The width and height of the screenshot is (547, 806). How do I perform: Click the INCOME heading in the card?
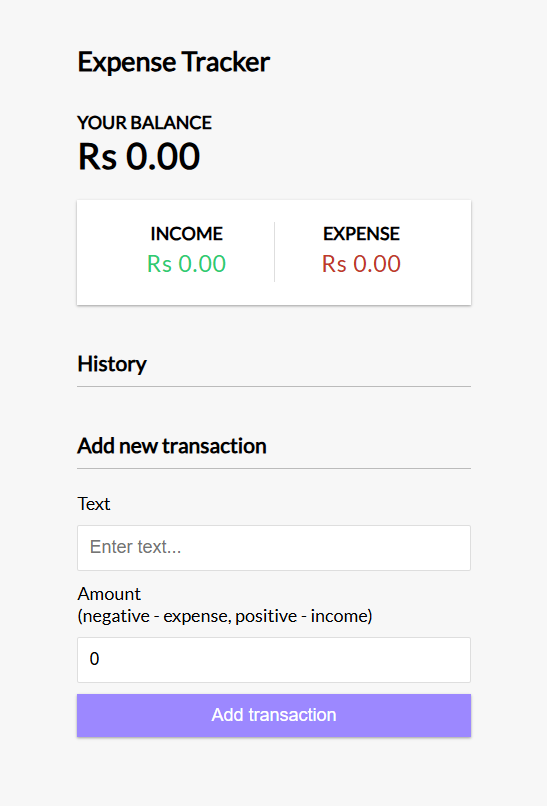pyautogui.click(x=187, y=234)
